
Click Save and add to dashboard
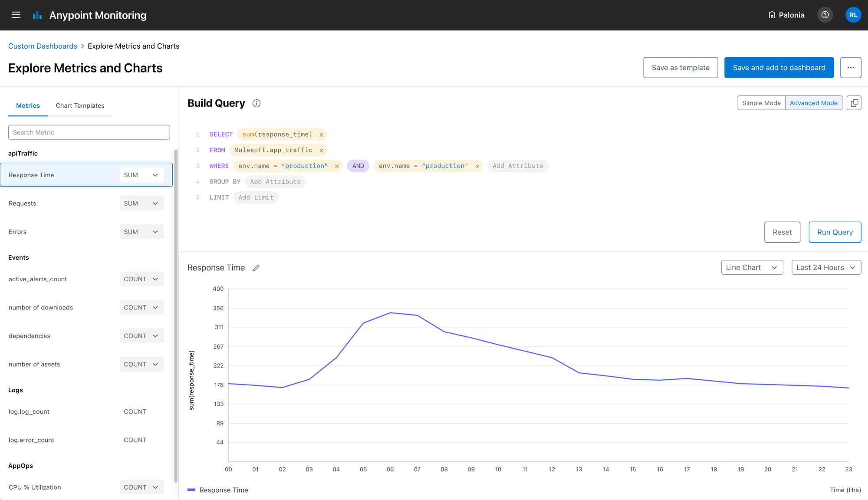point(779,68)
